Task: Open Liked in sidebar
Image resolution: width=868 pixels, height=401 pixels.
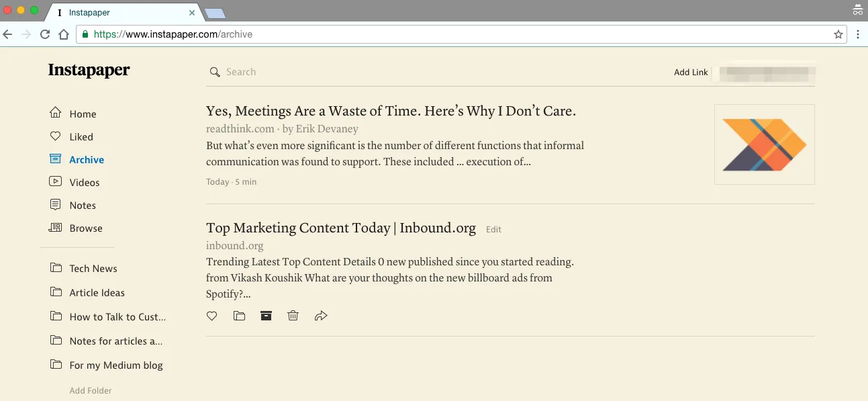Action: coord(81,137)
